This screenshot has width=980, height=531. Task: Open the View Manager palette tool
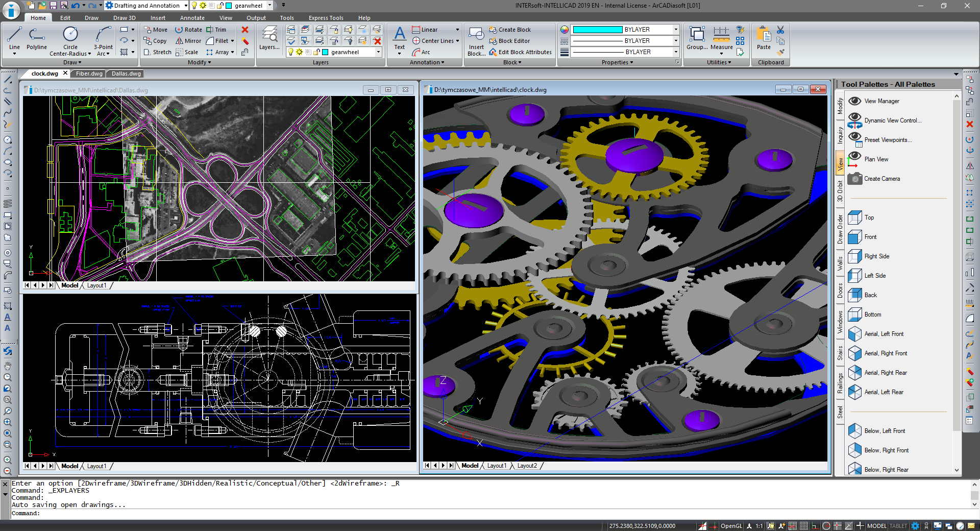click(873, 101)
